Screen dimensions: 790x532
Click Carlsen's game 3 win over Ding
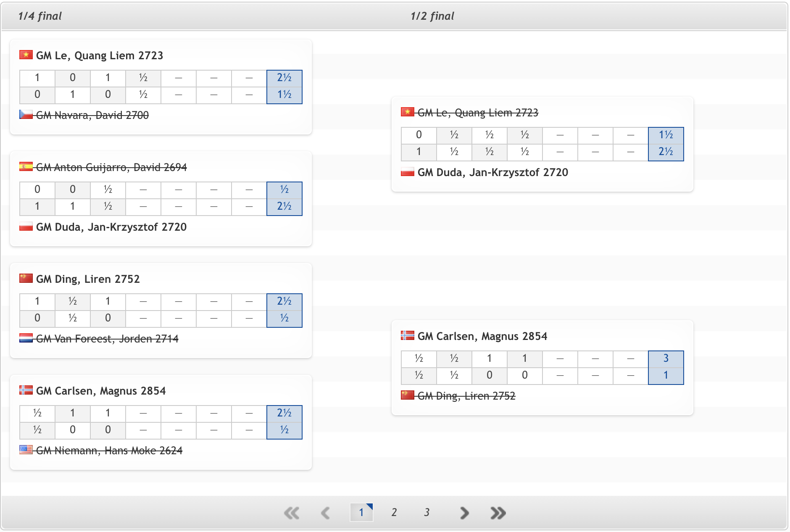tap(490, 359)
